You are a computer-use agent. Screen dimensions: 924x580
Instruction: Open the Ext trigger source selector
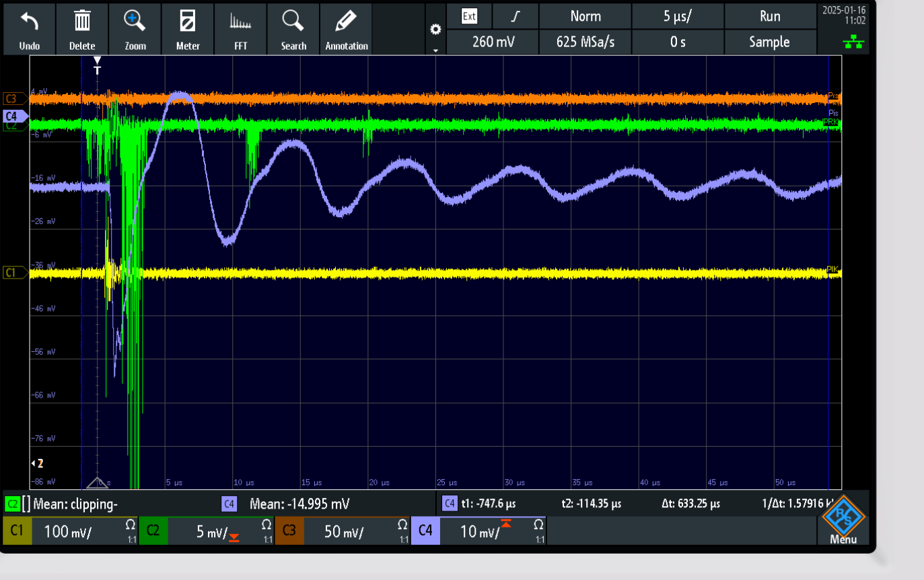pyautogui.click(x=469, y=16)
